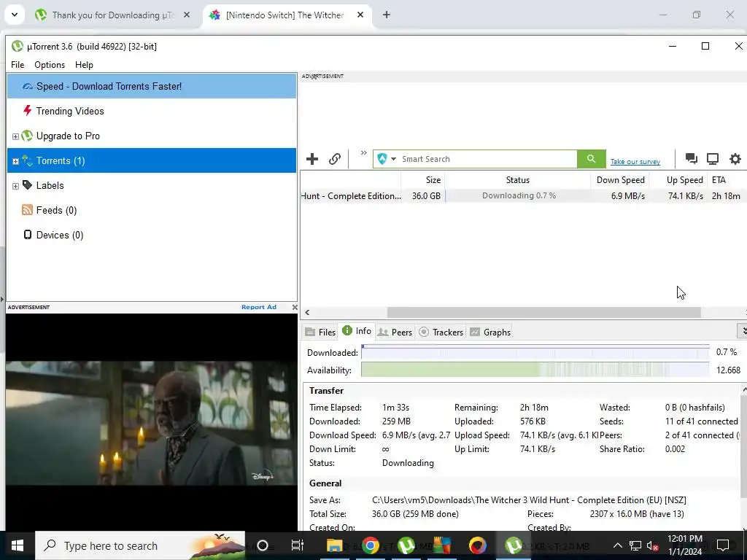The image size is (747, 560).
Task: Open the File menu
Action: tap(18, 65)
